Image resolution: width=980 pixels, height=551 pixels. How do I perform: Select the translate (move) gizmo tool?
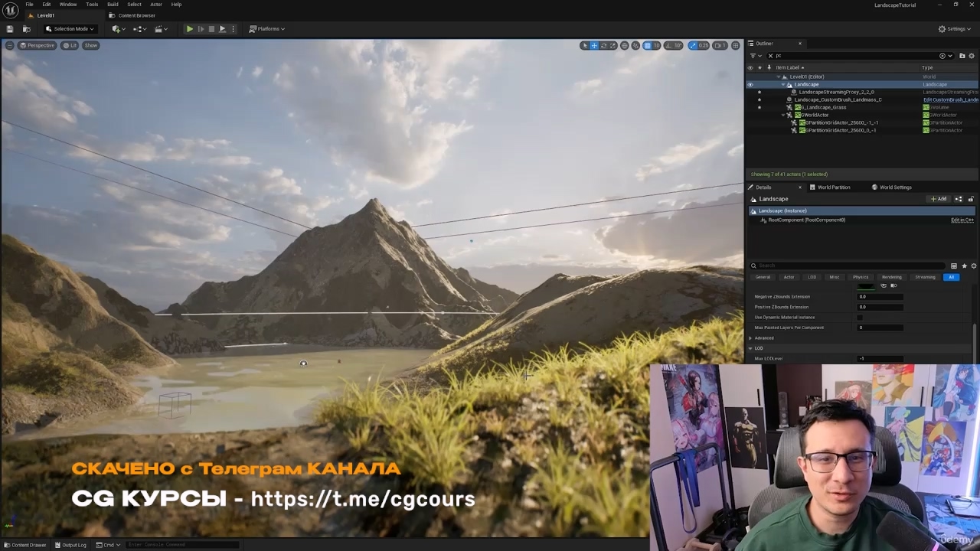(594, 45)
